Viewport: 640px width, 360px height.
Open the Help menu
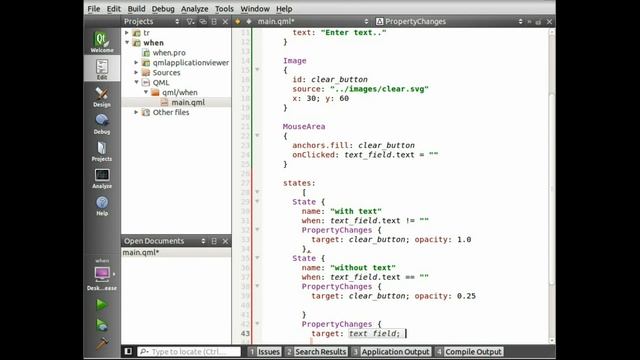click(x=284, y=9)
